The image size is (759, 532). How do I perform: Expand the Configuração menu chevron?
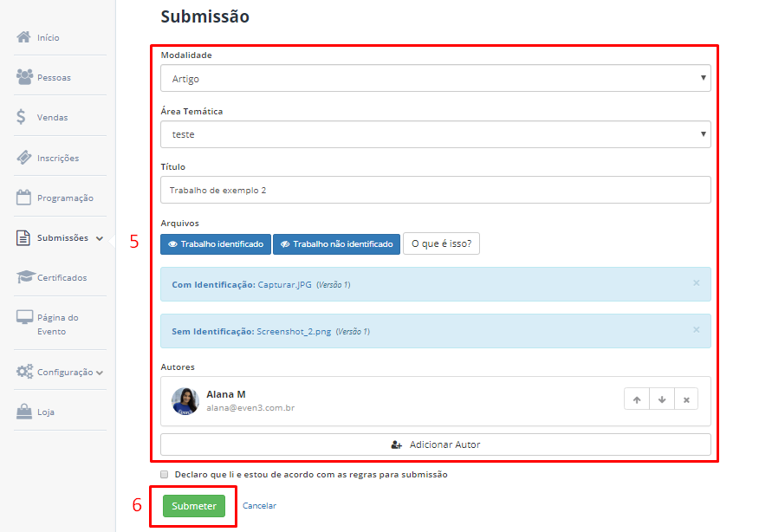[100, 373]
